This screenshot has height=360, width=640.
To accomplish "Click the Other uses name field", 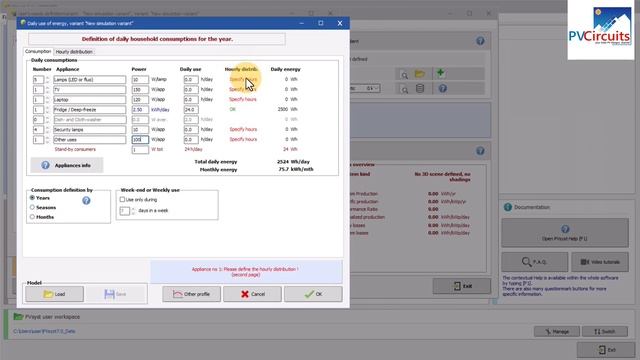I will click(89, 140).
